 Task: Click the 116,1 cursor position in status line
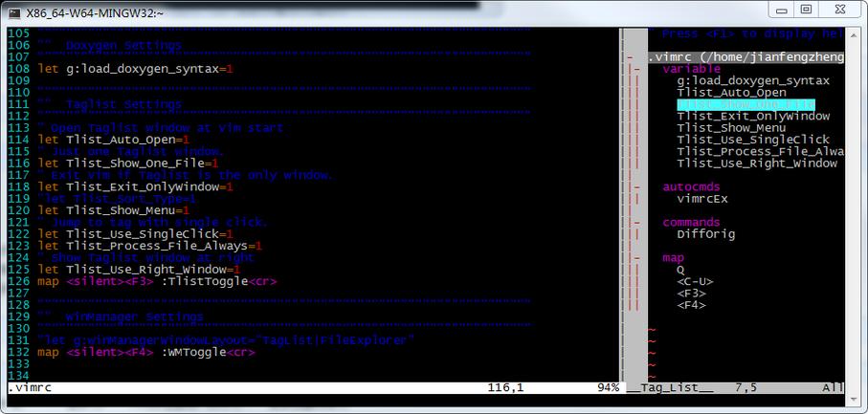point(506,387)
